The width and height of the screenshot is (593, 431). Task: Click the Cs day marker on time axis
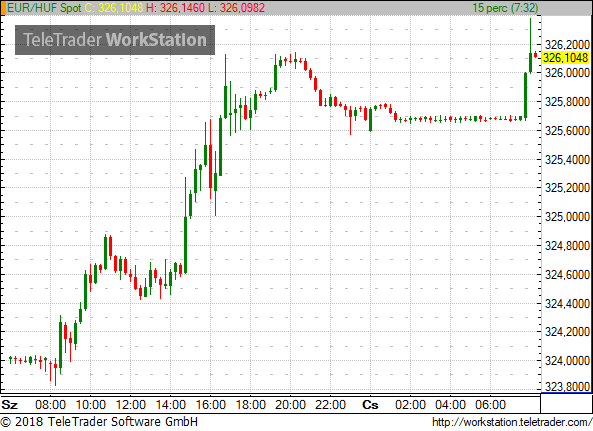pyautogui.click(x=370, y=405)
